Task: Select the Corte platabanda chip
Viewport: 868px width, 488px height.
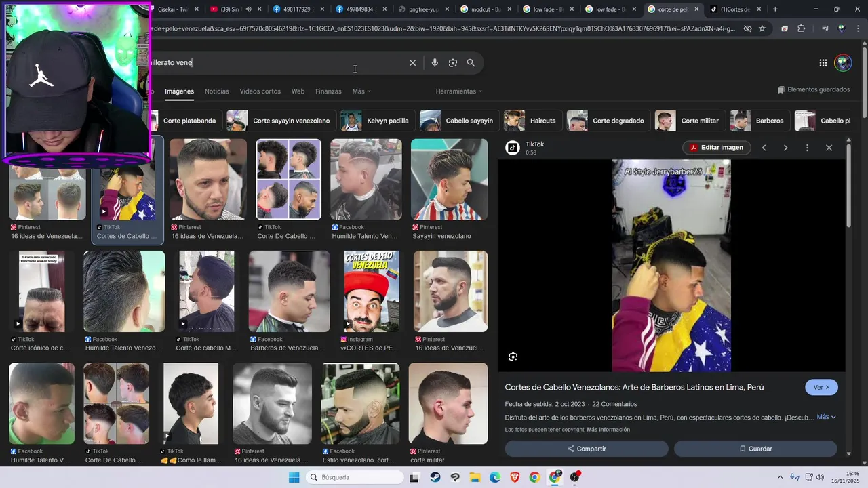Action: (x=186, y=121)
